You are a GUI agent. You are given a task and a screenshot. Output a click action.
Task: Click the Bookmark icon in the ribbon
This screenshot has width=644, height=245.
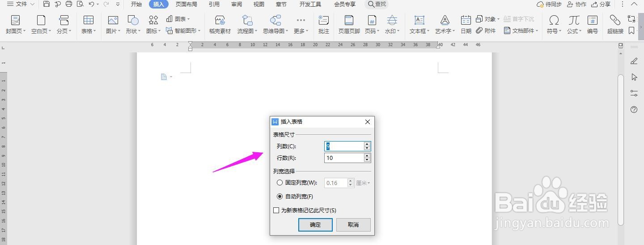[631, 30]
